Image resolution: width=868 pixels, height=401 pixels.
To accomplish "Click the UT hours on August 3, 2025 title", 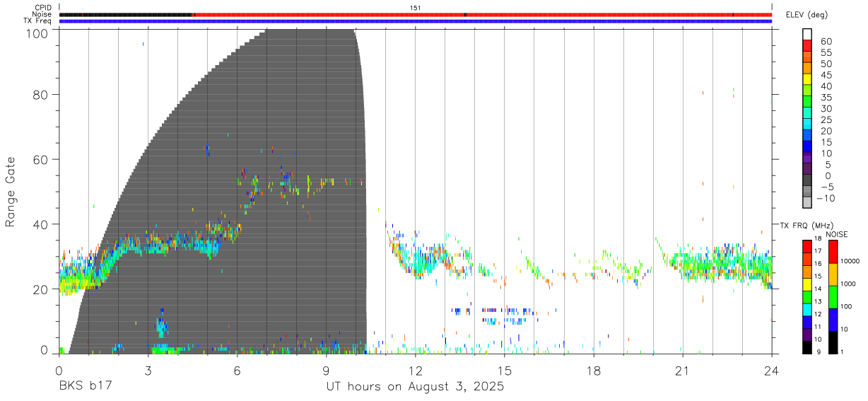I will (x=415, y=387).
